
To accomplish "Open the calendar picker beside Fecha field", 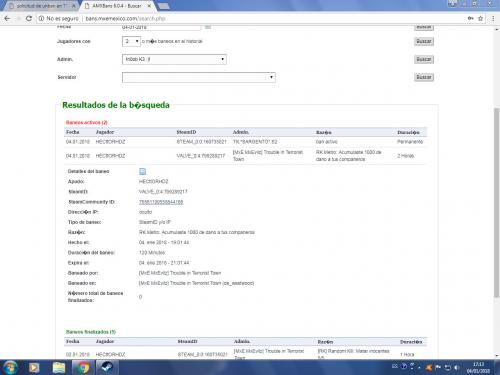I will pos(208,27).
